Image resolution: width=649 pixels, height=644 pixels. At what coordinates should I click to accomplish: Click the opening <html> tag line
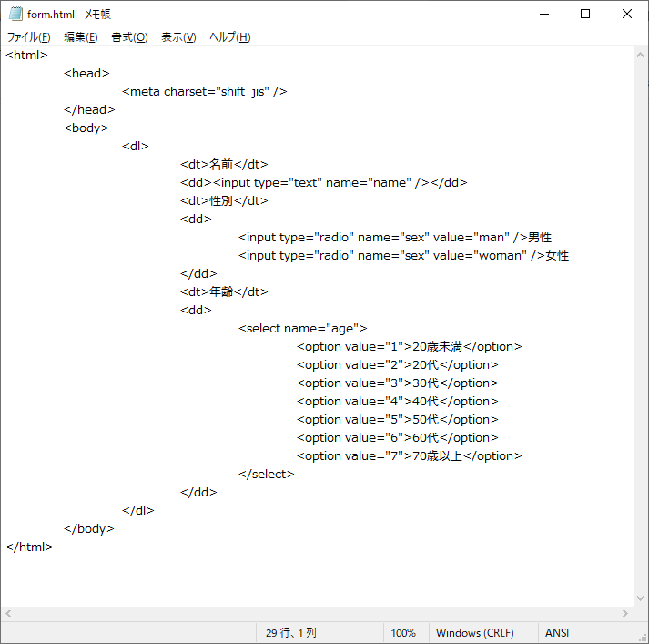point(26,55)
